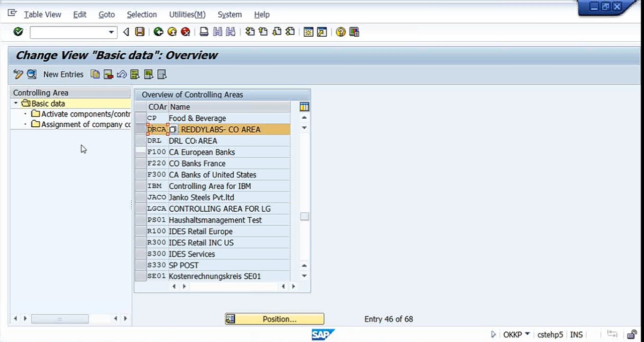Screen dimensions: 644x342
Task: Click the Print icon
Action: click(204, 32)
